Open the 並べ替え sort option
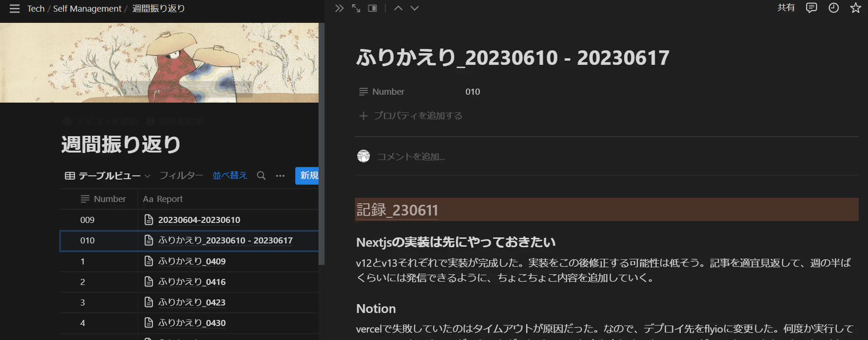 [x=229, y=175]
